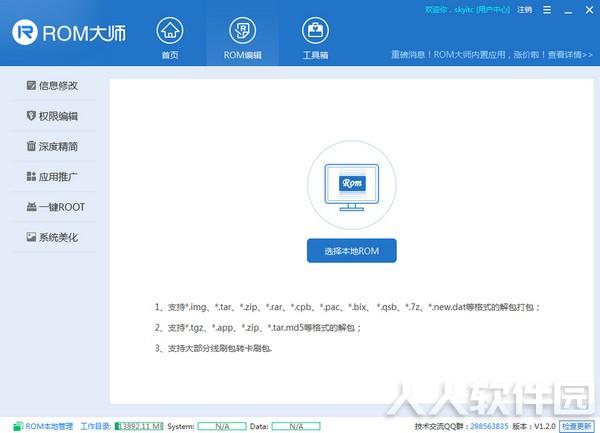Click the 应用推广 grid icon

click(x=31, y=176)
